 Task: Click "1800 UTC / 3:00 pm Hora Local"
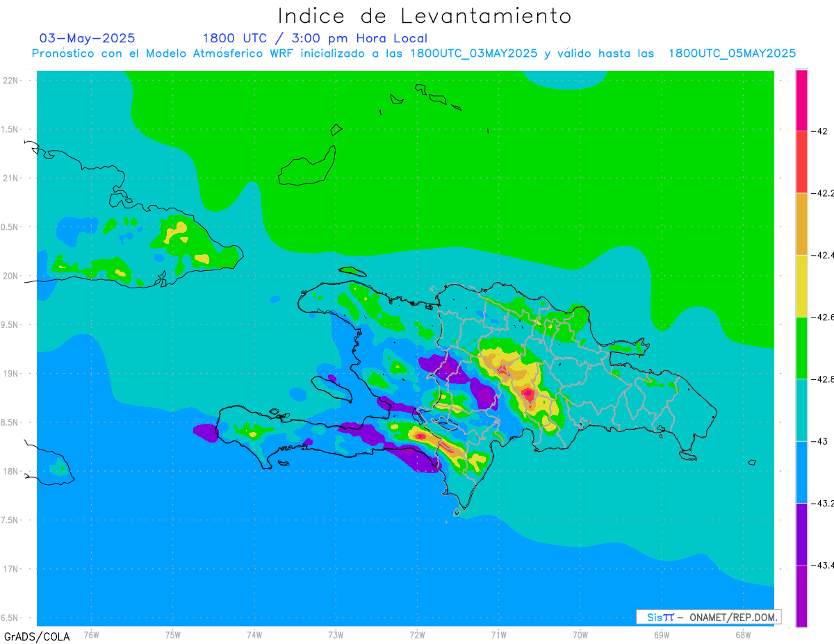tap(315, 38)
